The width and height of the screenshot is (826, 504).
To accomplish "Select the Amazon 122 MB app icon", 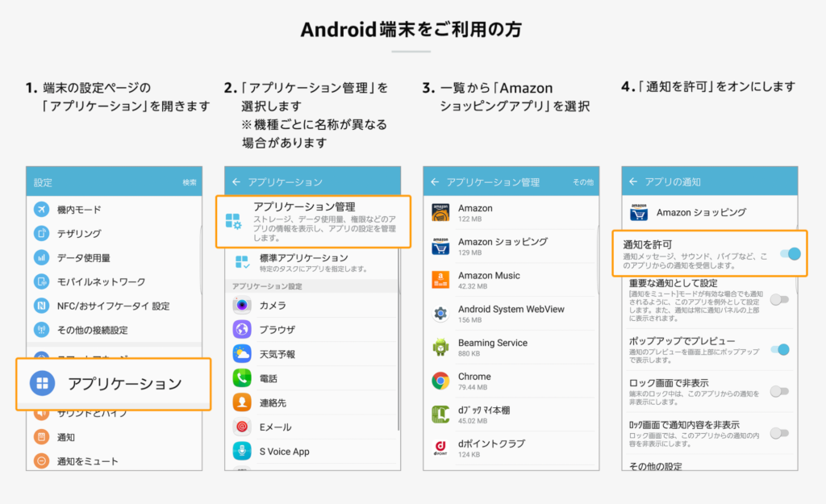I will point(440,213).
